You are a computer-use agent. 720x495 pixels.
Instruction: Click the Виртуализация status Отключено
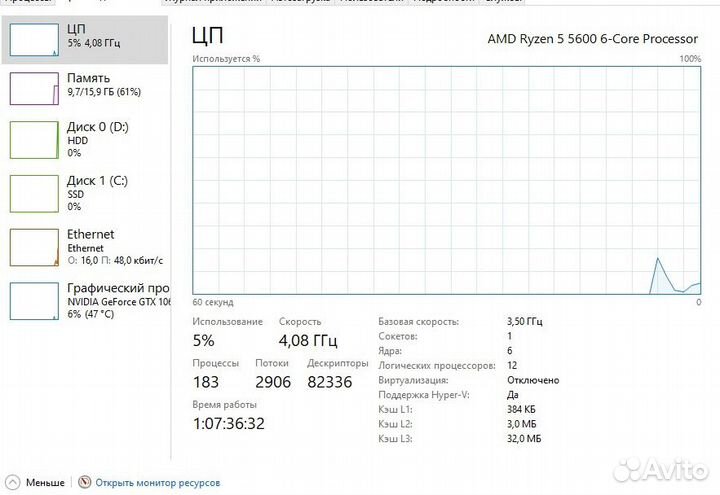pos(533,380)
